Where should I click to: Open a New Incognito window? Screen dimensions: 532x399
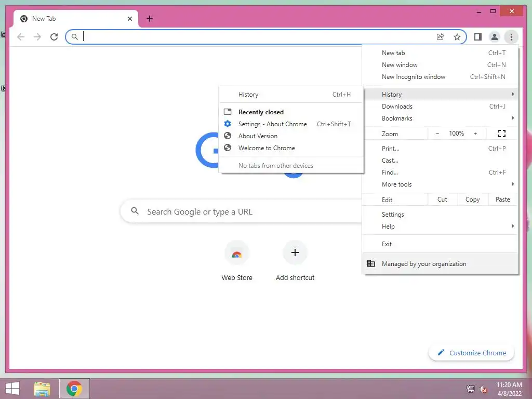pos(440,77)
